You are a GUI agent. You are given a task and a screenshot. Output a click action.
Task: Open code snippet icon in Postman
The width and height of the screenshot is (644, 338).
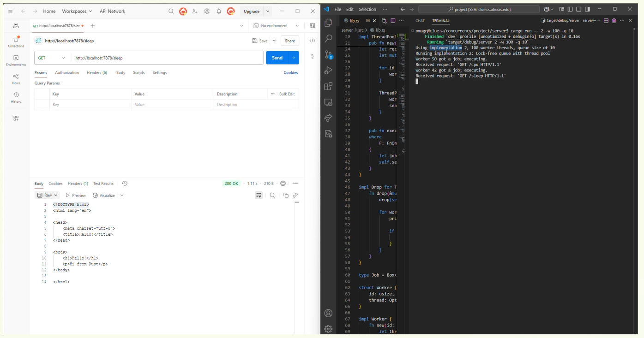313,41
